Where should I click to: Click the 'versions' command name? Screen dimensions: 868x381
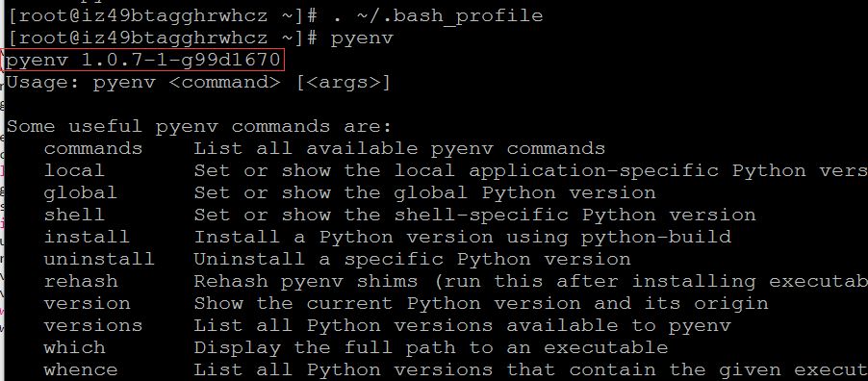coord(93,325)
